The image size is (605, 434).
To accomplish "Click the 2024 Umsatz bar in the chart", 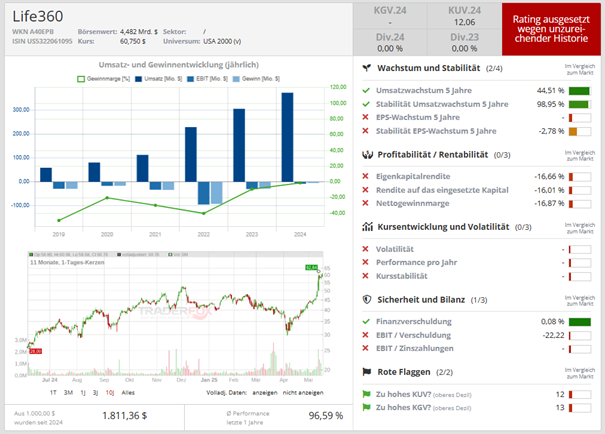I will click(287, 137).
